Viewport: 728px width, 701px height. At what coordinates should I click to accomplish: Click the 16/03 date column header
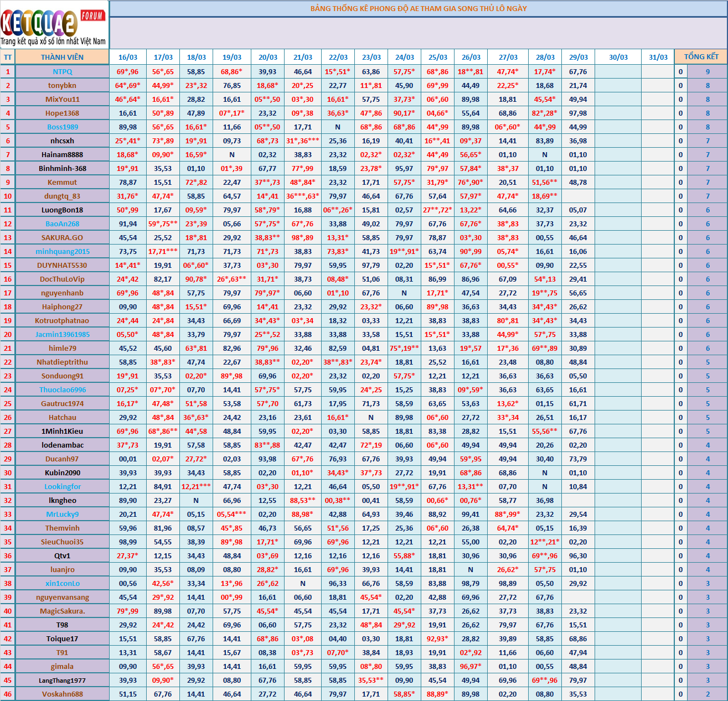pyautogui.click(x=127, y=57)
